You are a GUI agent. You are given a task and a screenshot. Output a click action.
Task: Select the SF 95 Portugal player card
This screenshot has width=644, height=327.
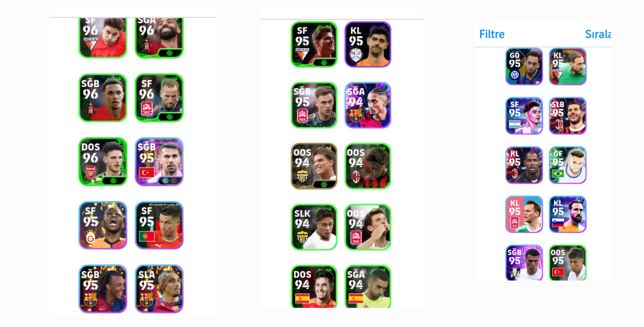pyautogui.click(x=159, y=225)
